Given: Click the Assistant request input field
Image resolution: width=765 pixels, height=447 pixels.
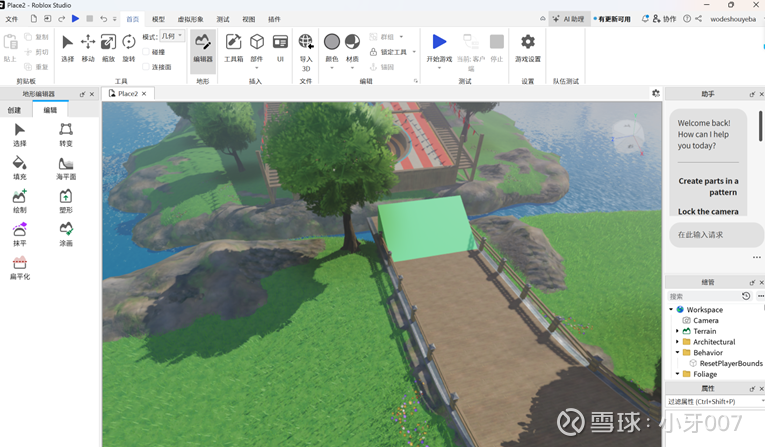Looking at the screenshot, I should tap(715, 235).
